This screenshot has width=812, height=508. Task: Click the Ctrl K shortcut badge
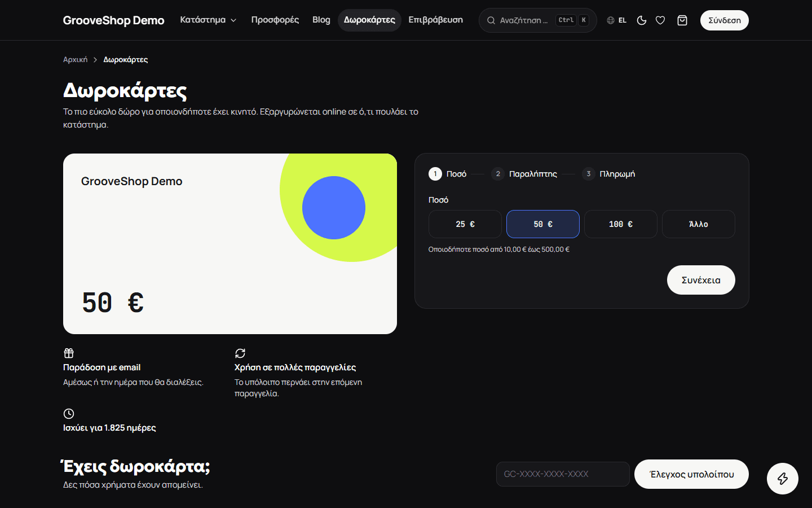[x=572, y=20]
